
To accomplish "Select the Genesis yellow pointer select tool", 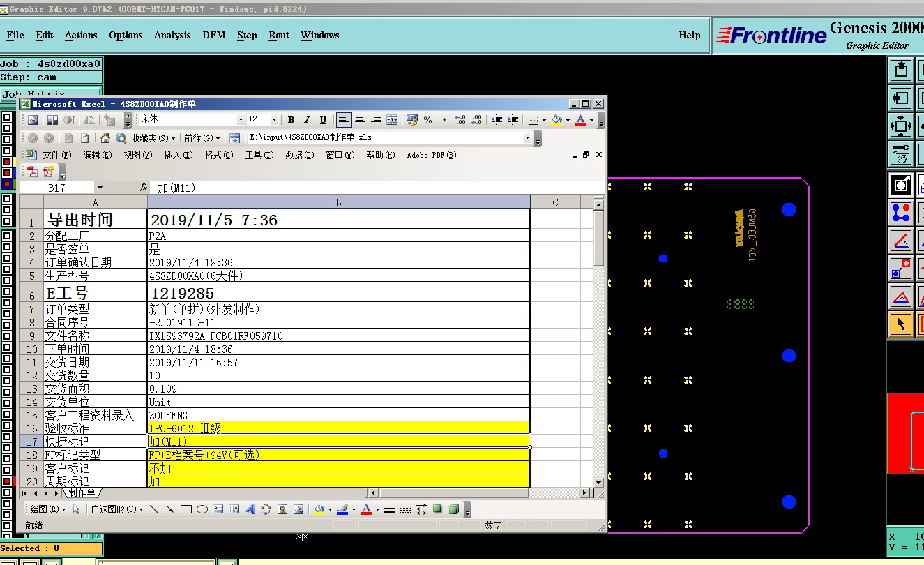I will pos(901,324).
